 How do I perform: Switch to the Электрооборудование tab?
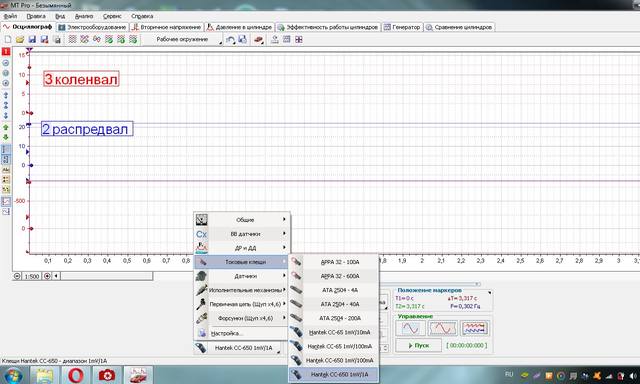pos(92,27)
